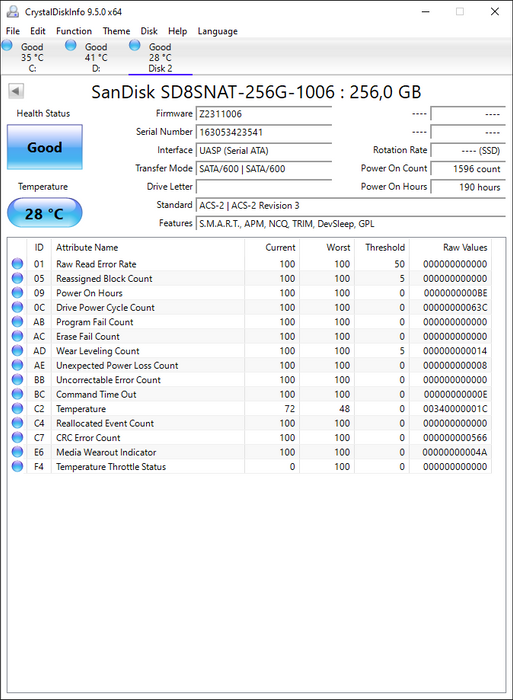Click the CrystalDiskInfo title bar icon
The height and width of the screenshot is (700, 513).
(x=13, y=12)
